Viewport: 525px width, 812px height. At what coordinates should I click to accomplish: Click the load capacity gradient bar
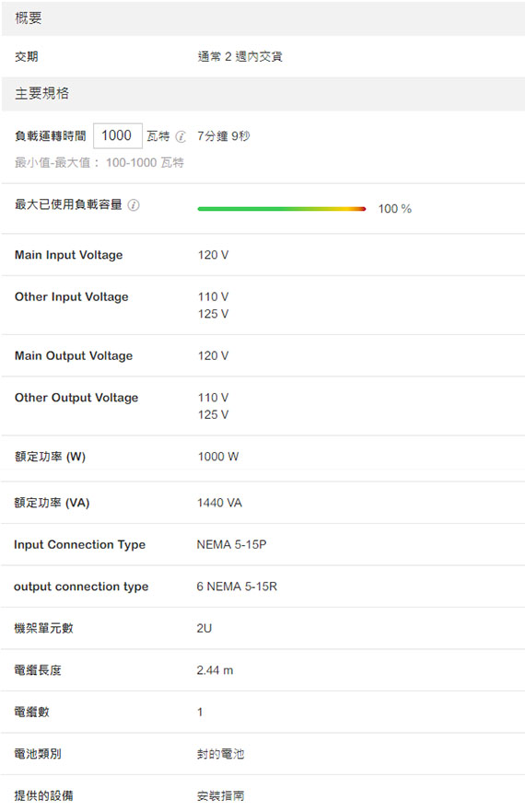click(282, 209)
